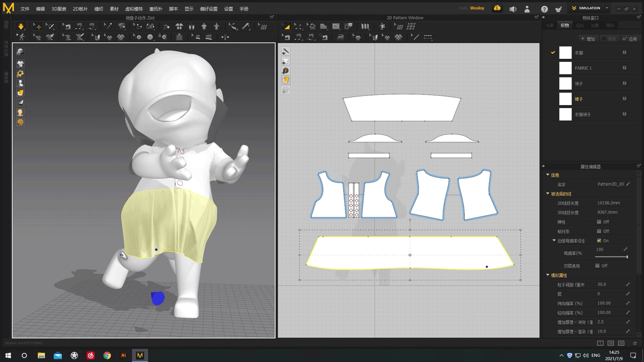Select the Tack pin tool in 3D toolbar
The image size is (644, 362).
click(108, 26)
